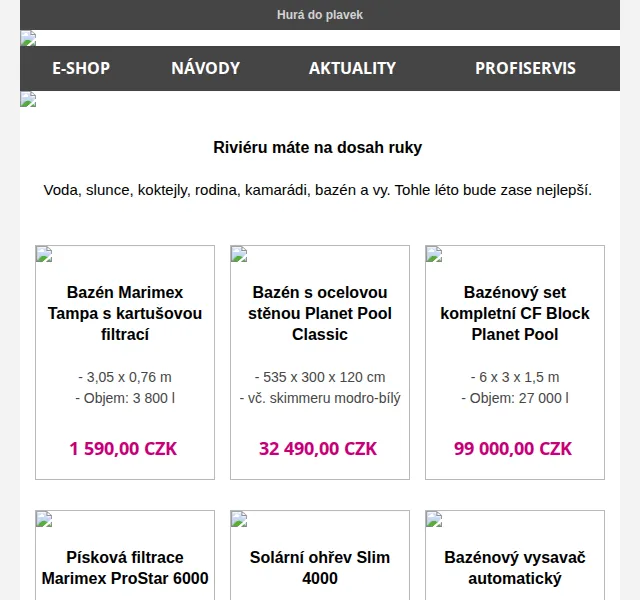Click the Bazénový vysavač image icon
Screen dimensions: 640x600
pyautogui.click(x=434, y=519)
